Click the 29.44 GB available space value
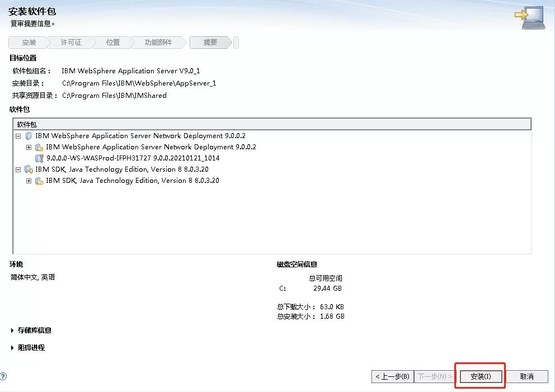 coord(327,289)
